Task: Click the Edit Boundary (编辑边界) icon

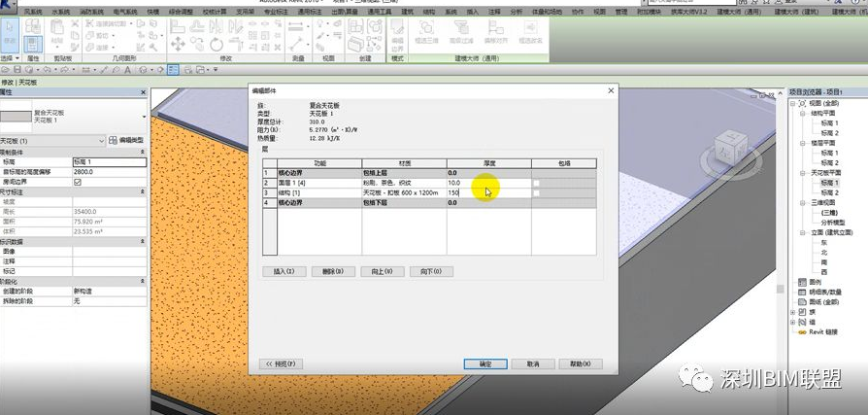Action: (x=397, y=34)
